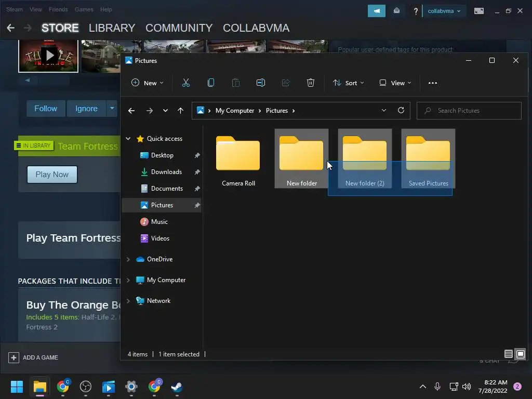This screenshot has height=399, width=532.
Task: Open the Friends menu in Steam
Action: 58,9
